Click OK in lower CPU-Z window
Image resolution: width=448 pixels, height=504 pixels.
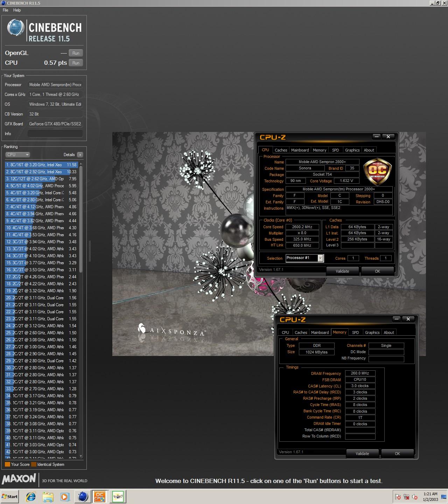[x=397, y=454]
